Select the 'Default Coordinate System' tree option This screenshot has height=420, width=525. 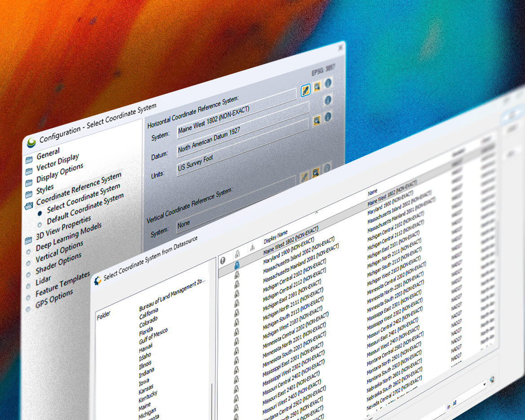(85, 209)
